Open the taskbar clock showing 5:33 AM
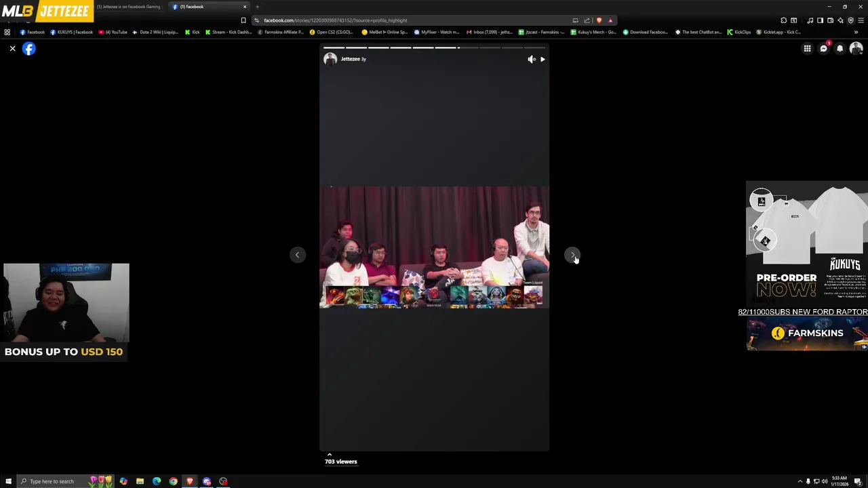 click(x=840, y=481)
